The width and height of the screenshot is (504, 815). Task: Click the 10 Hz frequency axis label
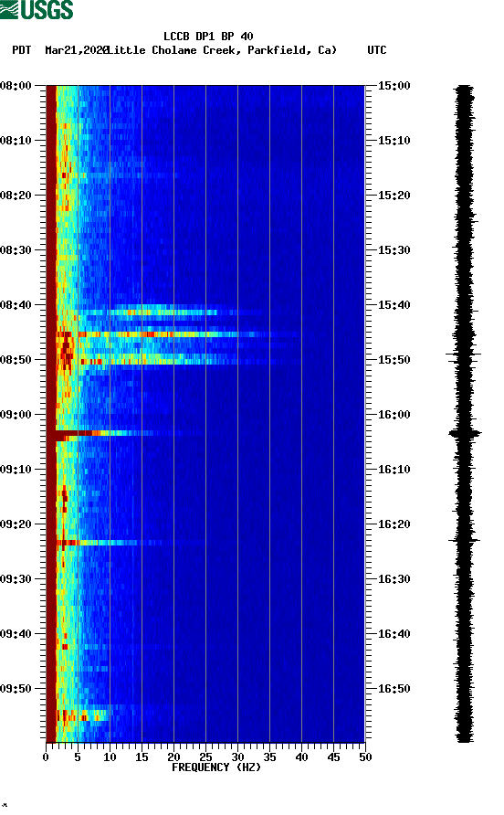tap(110, 757)
